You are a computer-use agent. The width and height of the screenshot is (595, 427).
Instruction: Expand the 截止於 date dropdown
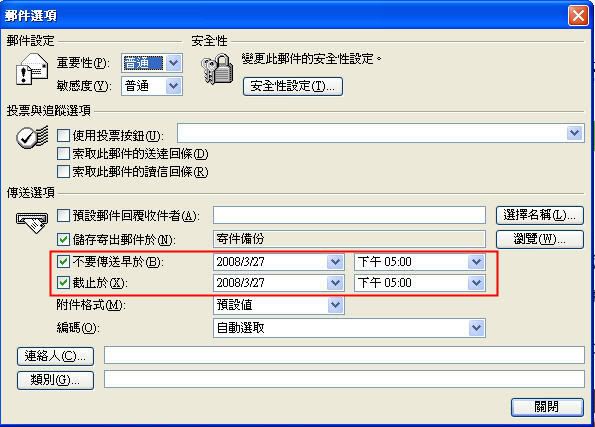tap(335, 283)
